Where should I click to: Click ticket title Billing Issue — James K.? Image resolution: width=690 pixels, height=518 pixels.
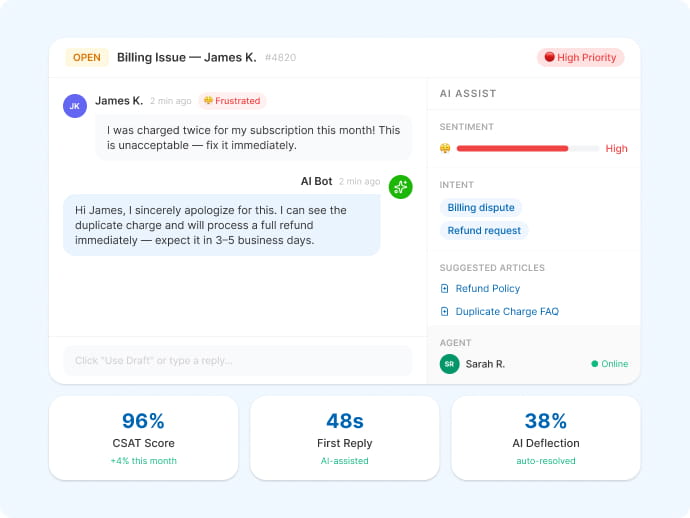pos(187,57)
